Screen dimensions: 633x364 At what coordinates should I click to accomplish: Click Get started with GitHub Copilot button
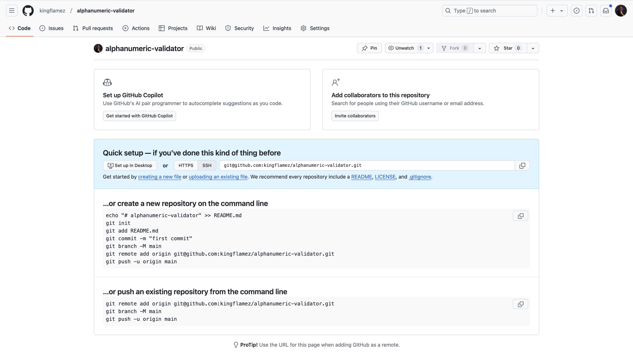[x=139, y=116]
